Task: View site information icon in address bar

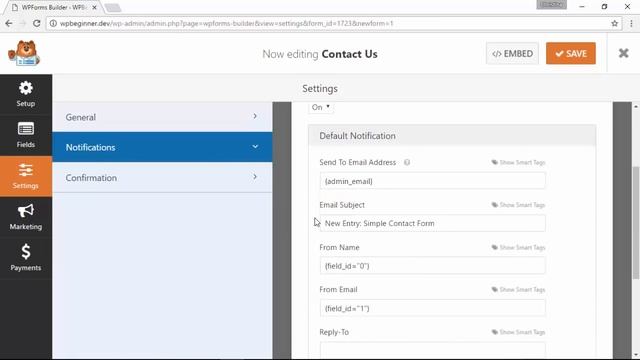Action: [53, 23]
